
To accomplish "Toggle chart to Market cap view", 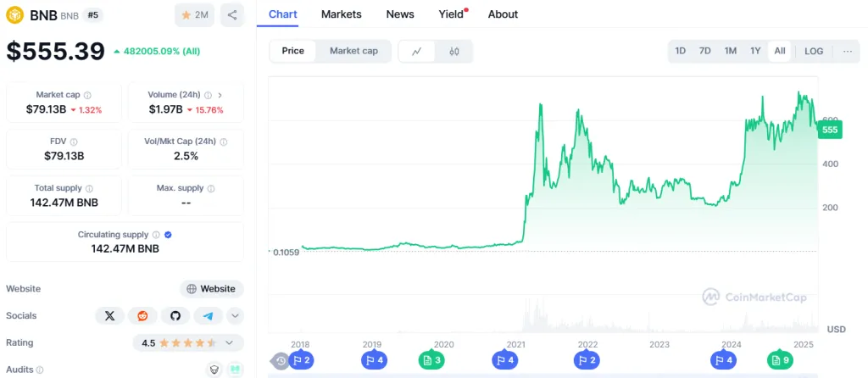I will pos(353,51).
